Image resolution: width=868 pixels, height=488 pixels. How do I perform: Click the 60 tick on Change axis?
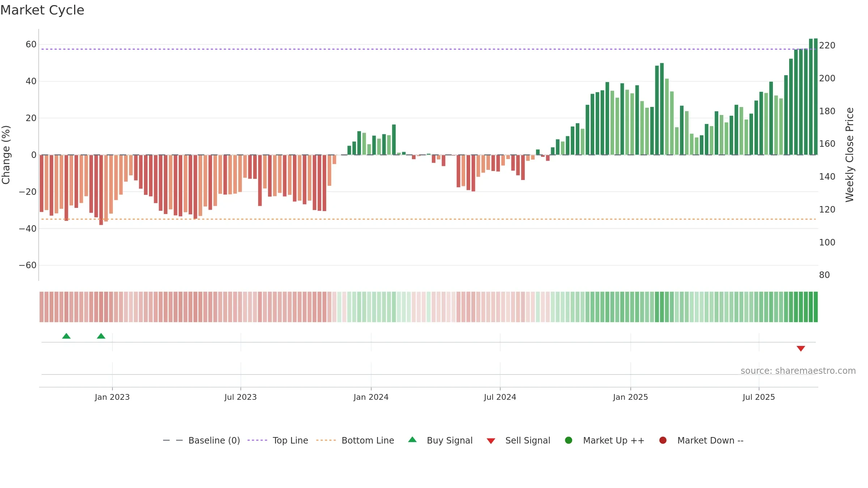pos(31,44)
